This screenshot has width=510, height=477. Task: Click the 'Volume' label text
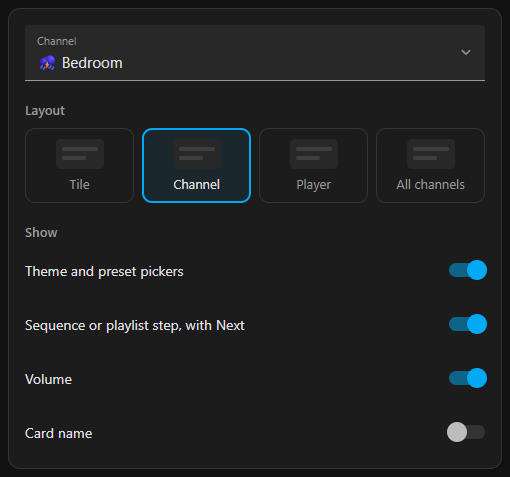(49, 380)
